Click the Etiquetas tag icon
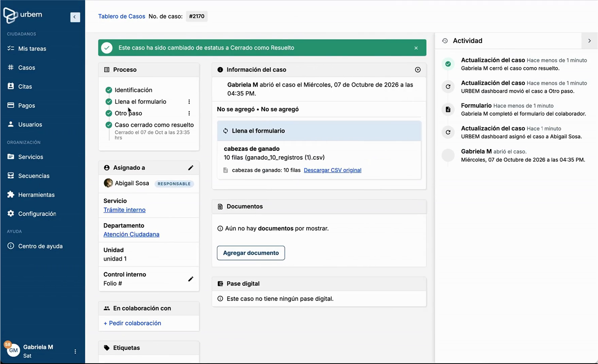 click(107, 347)
